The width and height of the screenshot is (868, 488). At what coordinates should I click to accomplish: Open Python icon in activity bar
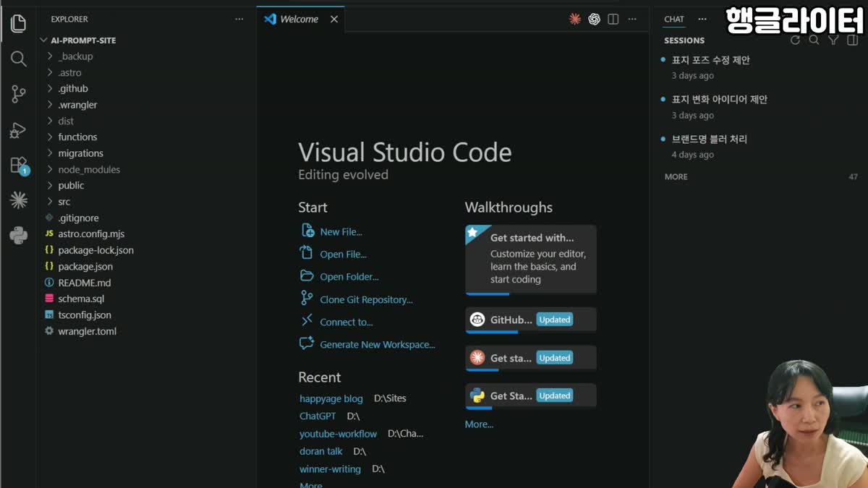coord(18,235)
